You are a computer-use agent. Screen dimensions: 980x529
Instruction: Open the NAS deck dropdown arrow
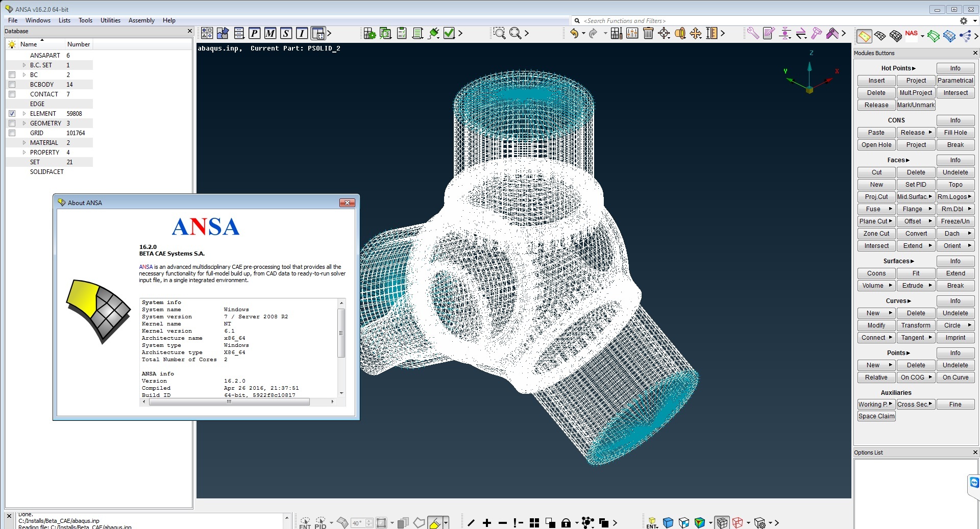tap(922, 36)
